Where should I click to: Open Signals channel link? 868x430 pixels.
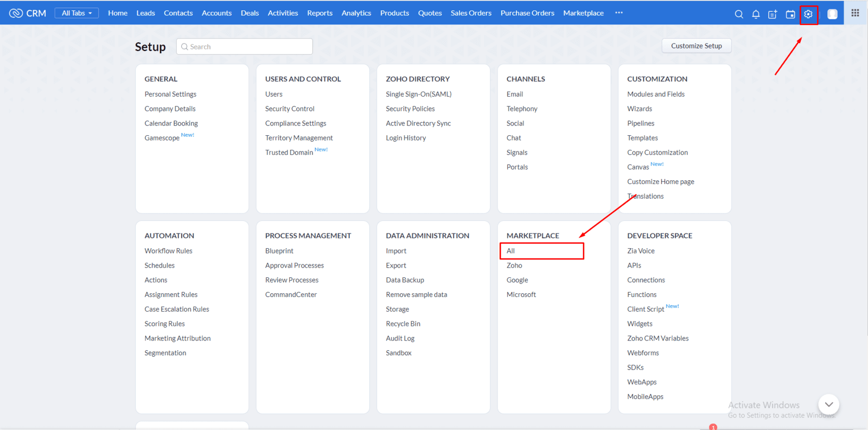pos(517,153)
